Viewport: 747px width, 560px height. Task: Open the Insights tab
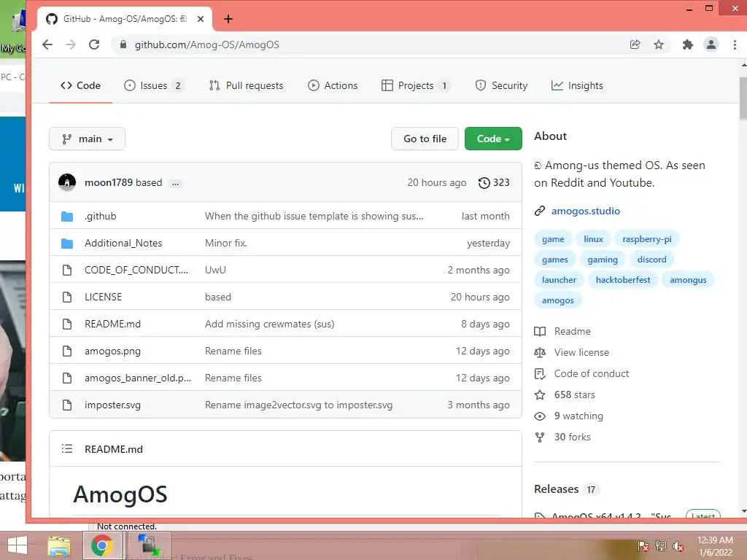[x=577, y=86]
